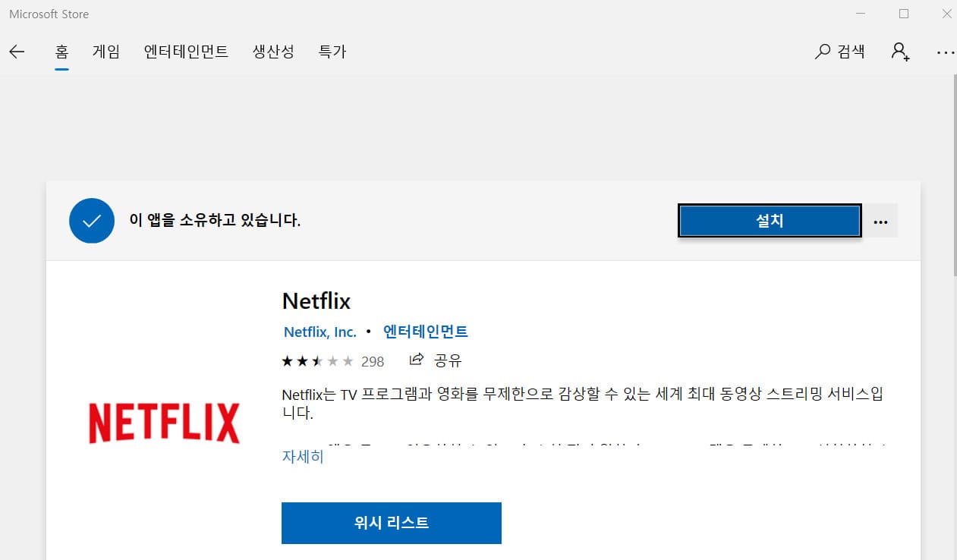This screenshot has width=957, height=560.
Task: Share the app with 공유
Action: click(436, 360)
